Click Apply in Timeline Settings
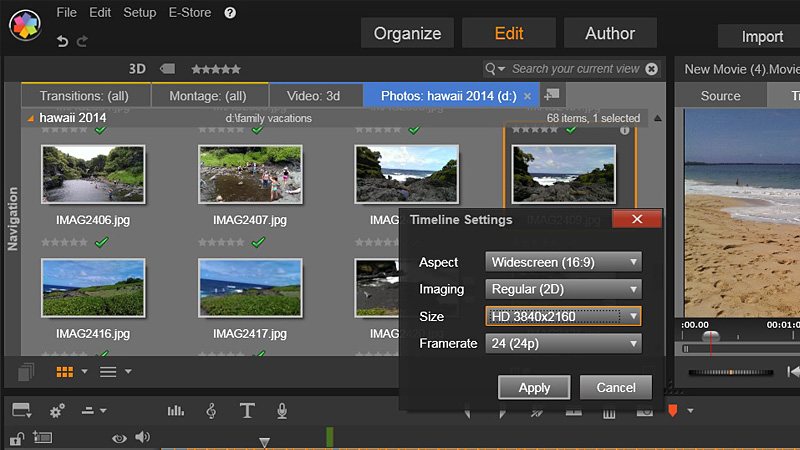 coord(534,387)
